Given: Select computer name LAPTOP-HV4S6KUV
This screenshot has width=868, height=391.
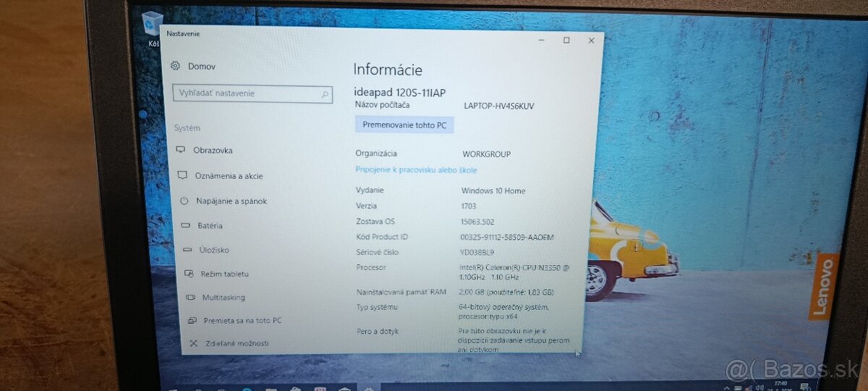Looking at the screenshot, I should (x=499, y=106).
